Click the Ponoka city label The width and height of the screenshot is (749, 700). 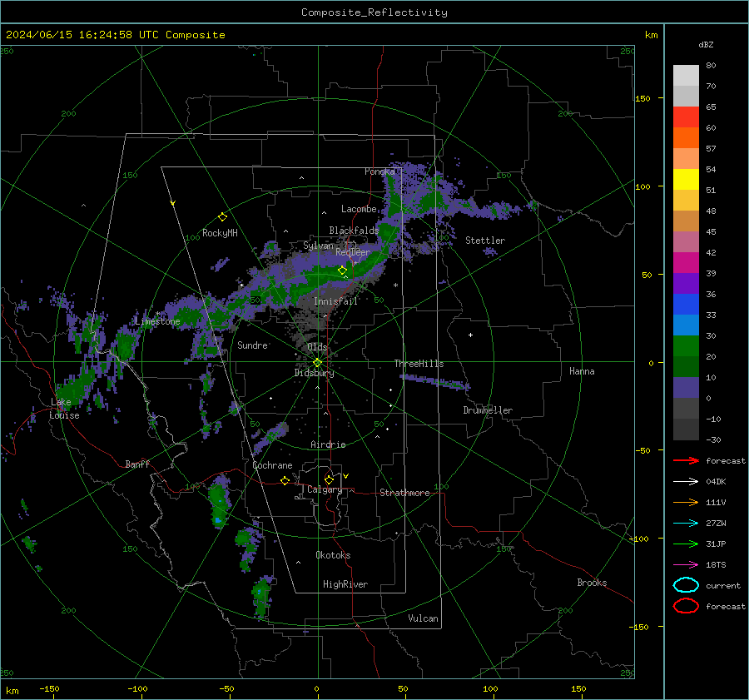coord(379,171)
